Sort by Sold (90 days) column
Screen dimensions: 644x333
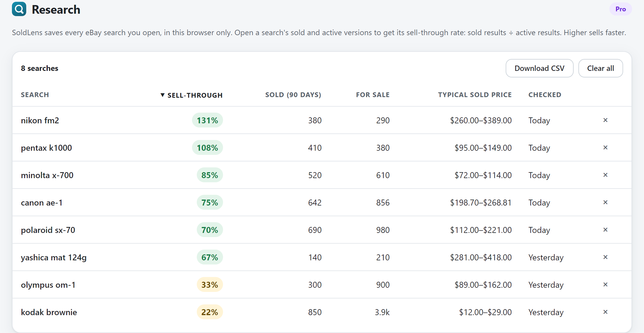(293, 95)
